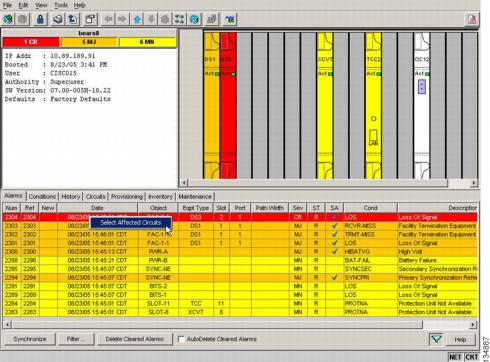Click the grayed down arrow icon
The width and height of the screenshot is (490, 362).
[x=151, y=19]
